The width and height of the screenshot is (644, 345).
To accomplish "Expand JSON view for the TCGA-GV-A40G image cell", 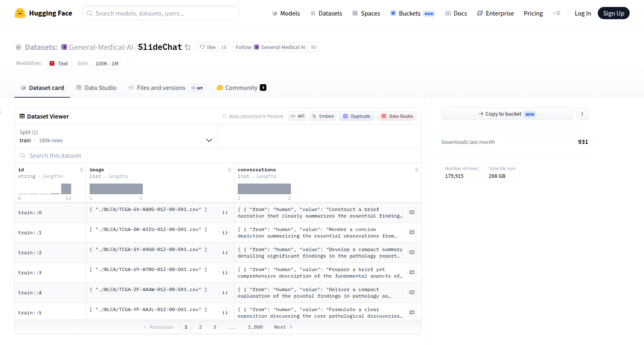I will (225, 213).
